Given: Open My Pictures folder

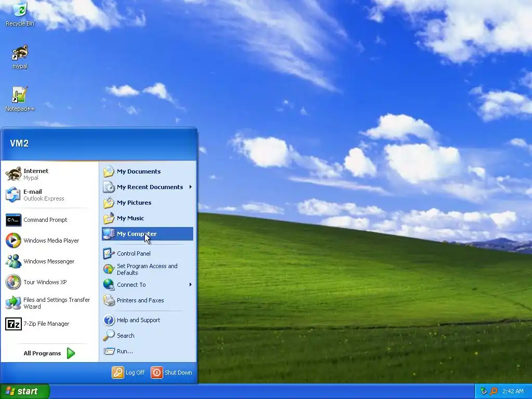Looking at the screenshot, I should pos(148,203).
